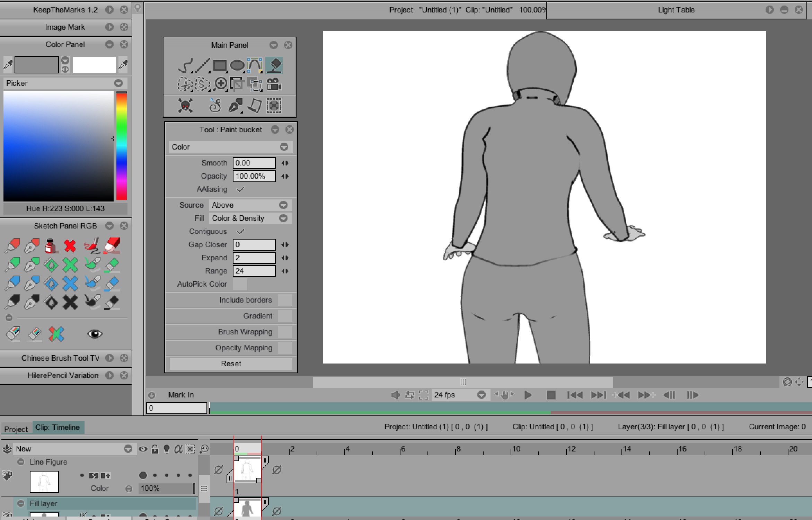This screenshot has height=520, width=812.
Task: Click the green X in Sketch Panel
Action: tap(70, 265)
